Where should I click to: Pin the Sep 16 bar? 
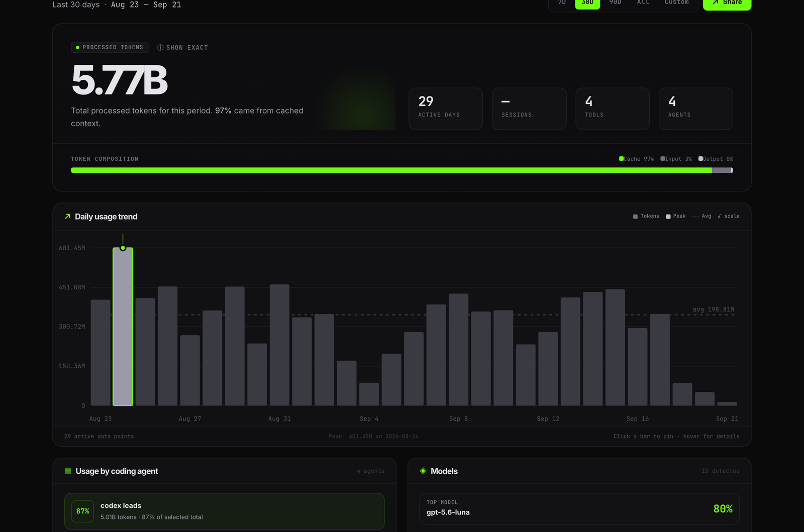638,367
